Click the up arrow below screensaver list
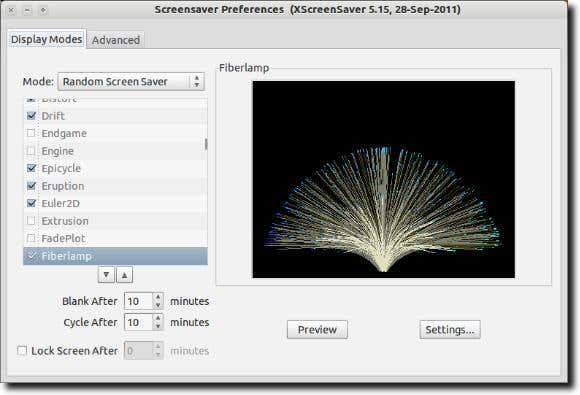The height and width of the screenshot is (395, 580). click(125, 275)
